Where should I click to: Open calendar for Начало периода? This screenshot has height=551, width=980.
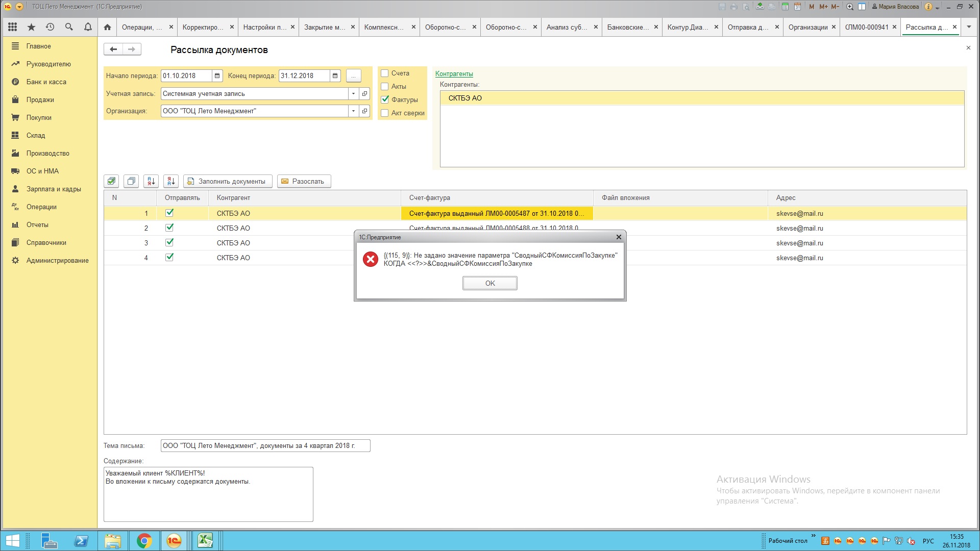217,76
